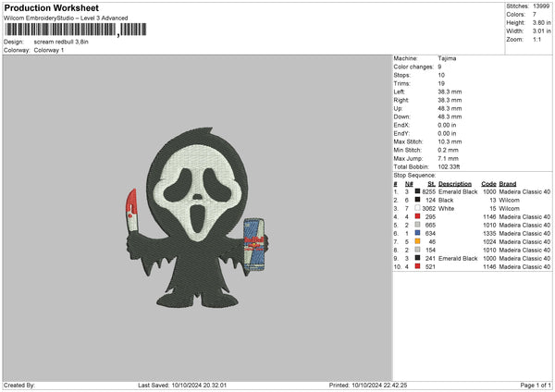Select thread code 13 in row 2
Screen dimensions: 555x392
point(493,200)
